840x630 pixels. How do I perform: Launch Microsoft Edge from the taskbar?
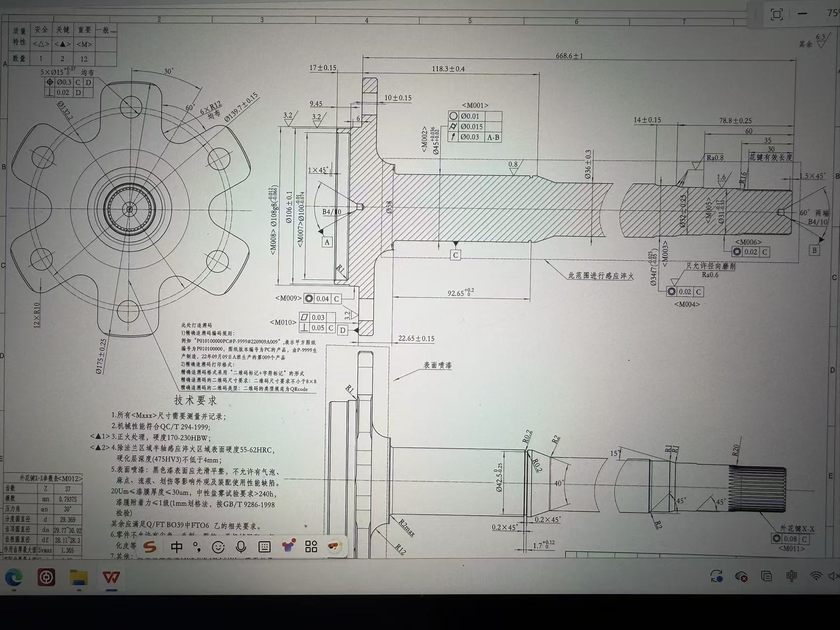pyautogui.click(x=14, y=577)
